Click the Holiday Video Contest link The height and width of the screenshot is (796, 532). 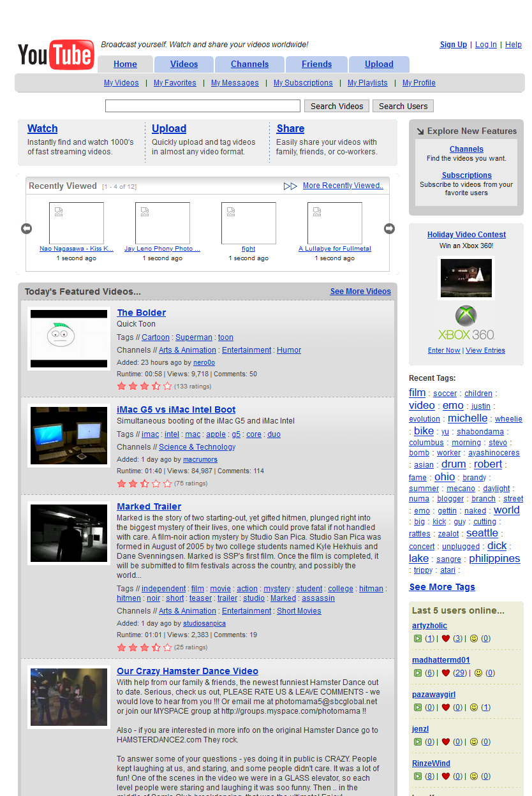[x=466, y=235]
